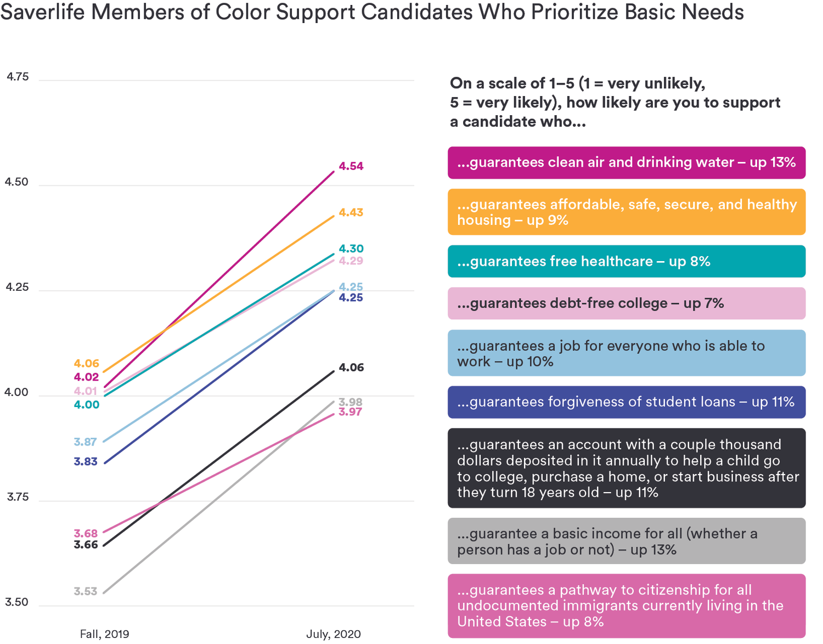Click the 4.75 y-axis tick label
Screen dimensions: 823x644
18,77
